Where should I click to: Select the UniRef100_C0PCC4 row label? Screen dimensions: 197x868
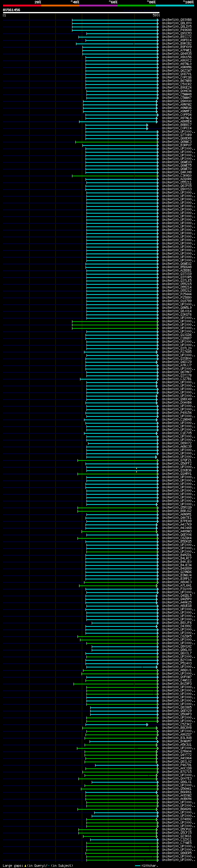[x=177, y=128]
